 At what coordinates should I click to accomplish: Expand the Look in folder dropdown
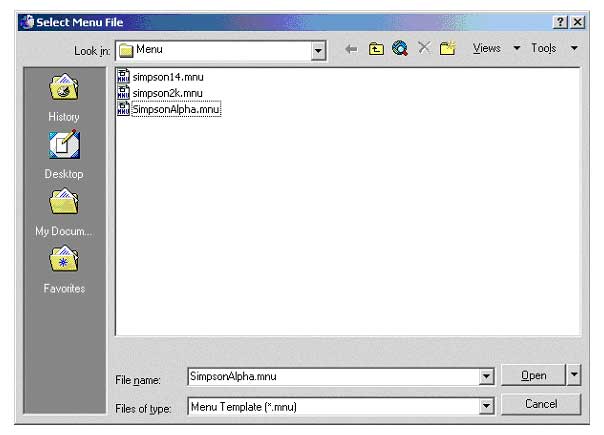click(x=319, y=49)
